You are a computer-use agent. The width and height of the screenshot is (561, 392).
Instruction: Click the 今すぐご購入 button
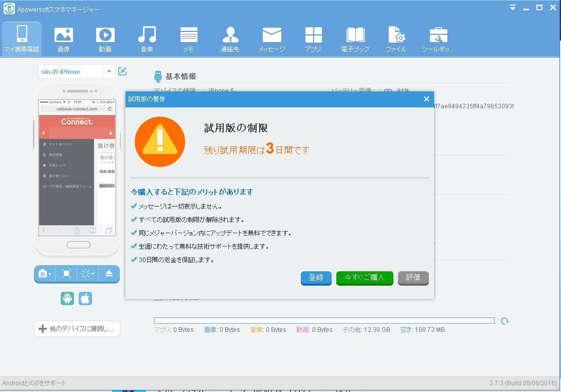pos(365,277)
